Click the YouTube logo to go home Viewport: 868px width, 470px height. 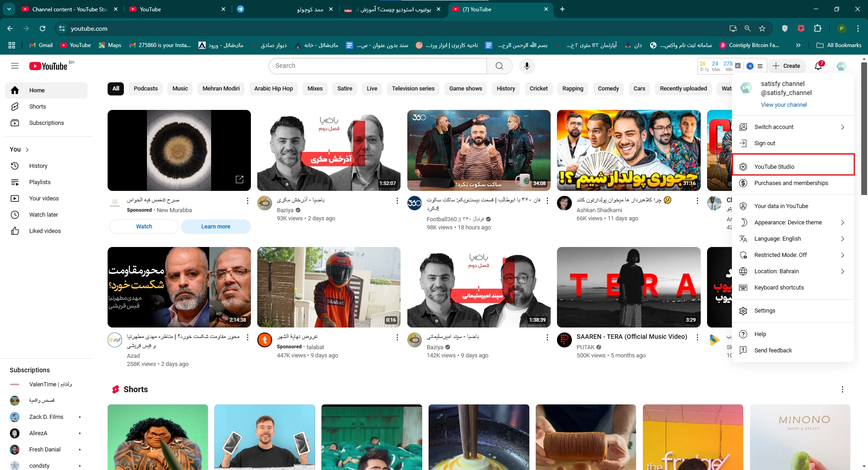[x=48, y=66]
